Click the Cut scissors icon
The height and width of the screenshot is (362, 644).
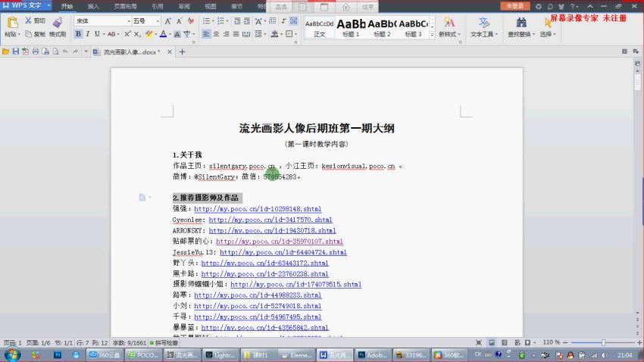[x=28, y=20]
